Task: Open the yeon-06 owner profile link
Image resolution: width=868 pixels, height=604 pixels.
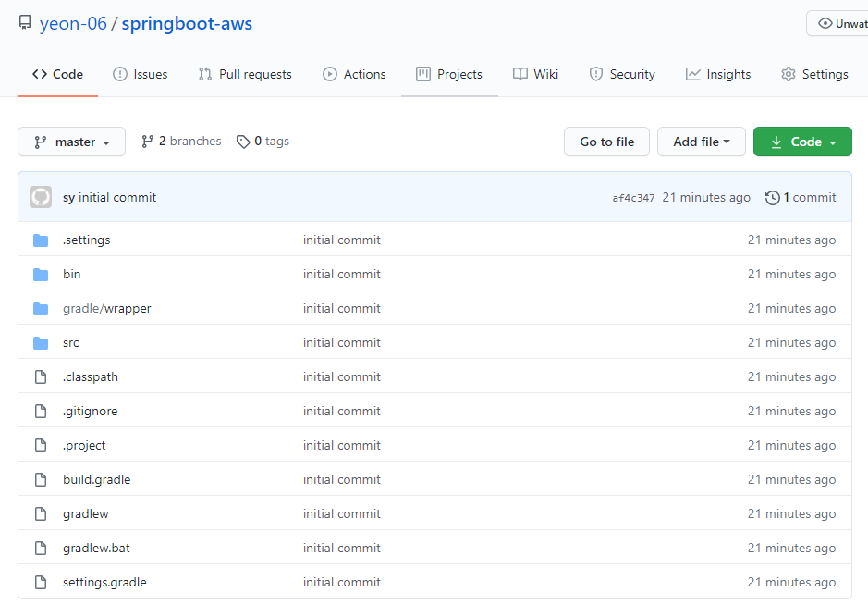Action: (x=73, y=23)
